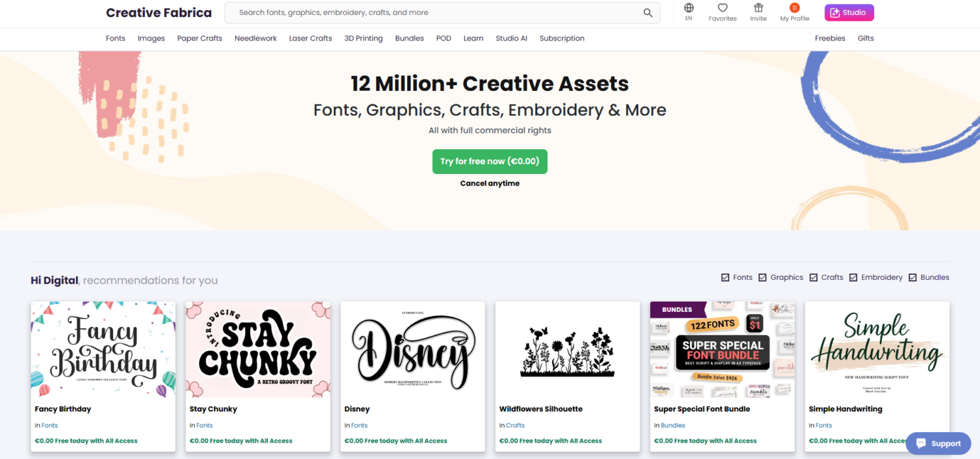Toggle the Fonts recommendation filter checkbox
Viewport: 980px width, 459px height.
click(x=727, y=277)
